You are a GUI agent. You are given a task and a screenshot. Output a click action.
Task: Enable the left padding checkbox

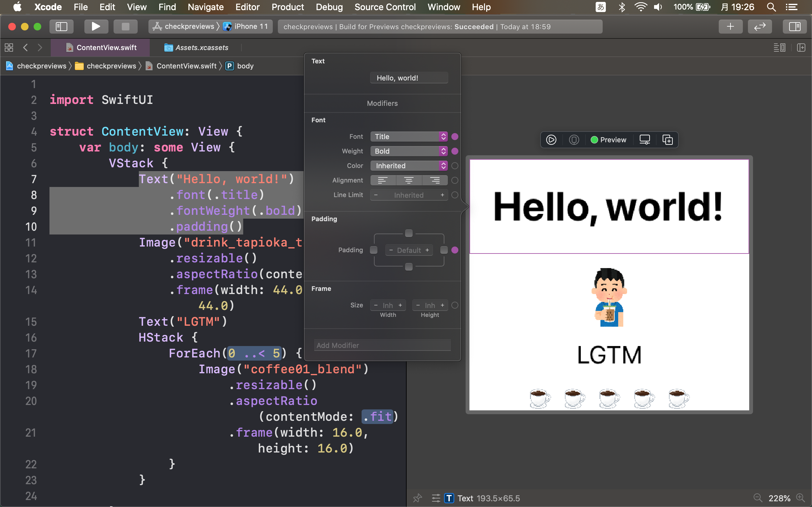tap(373, 250)
